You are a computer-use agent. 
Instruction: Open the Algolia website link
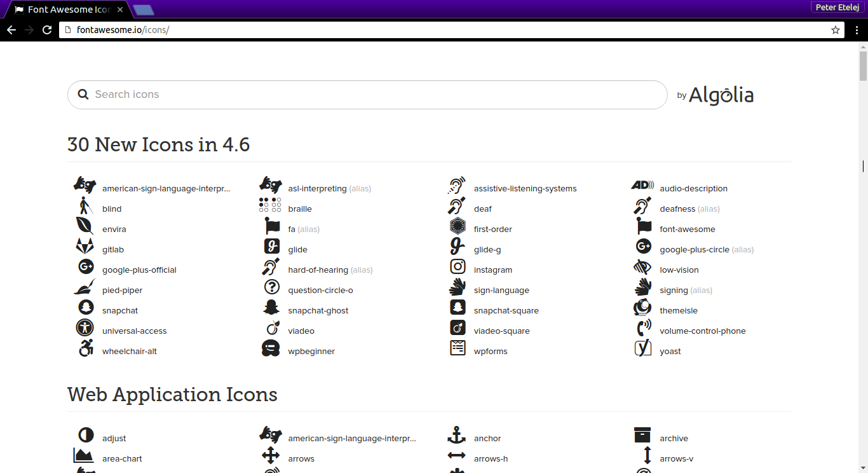coord(721,95)
